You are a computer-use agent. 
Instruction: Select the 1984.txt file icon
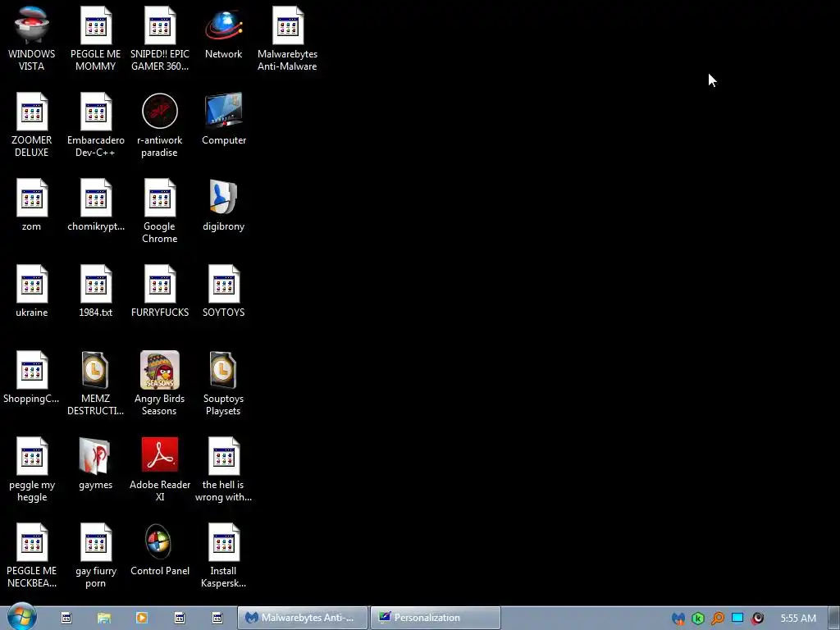pos(95,291)
